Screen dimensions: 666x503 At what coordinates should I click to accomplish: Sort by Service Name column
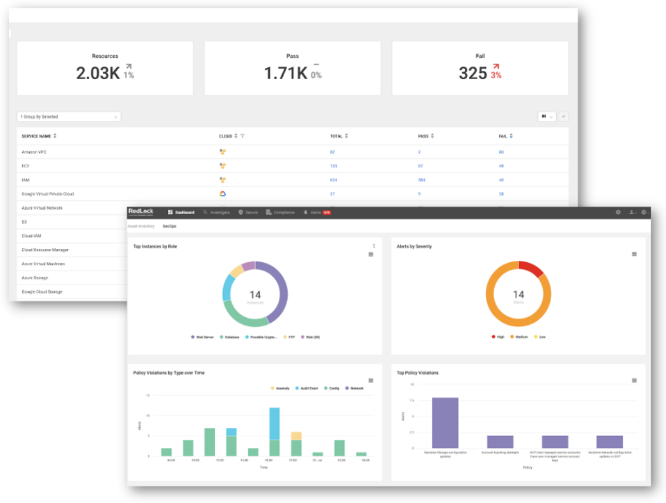coord(39,136)
